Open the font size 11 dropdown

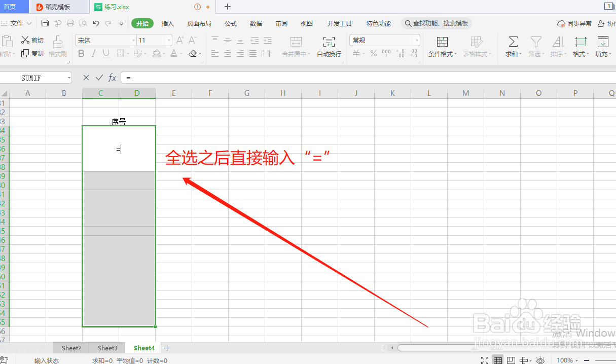[169, 41]
